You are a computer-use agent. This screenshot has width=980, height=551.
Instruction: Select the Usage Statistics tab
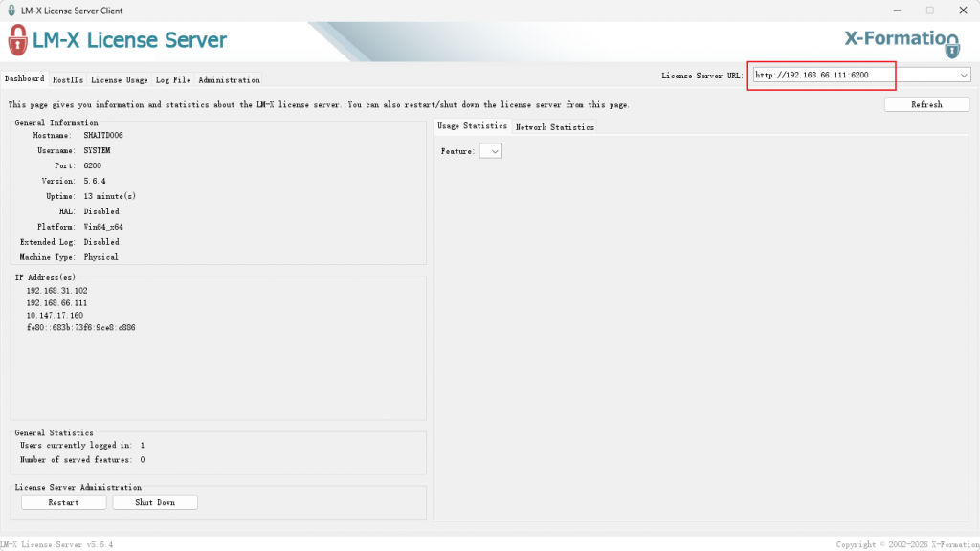[472, 126]
